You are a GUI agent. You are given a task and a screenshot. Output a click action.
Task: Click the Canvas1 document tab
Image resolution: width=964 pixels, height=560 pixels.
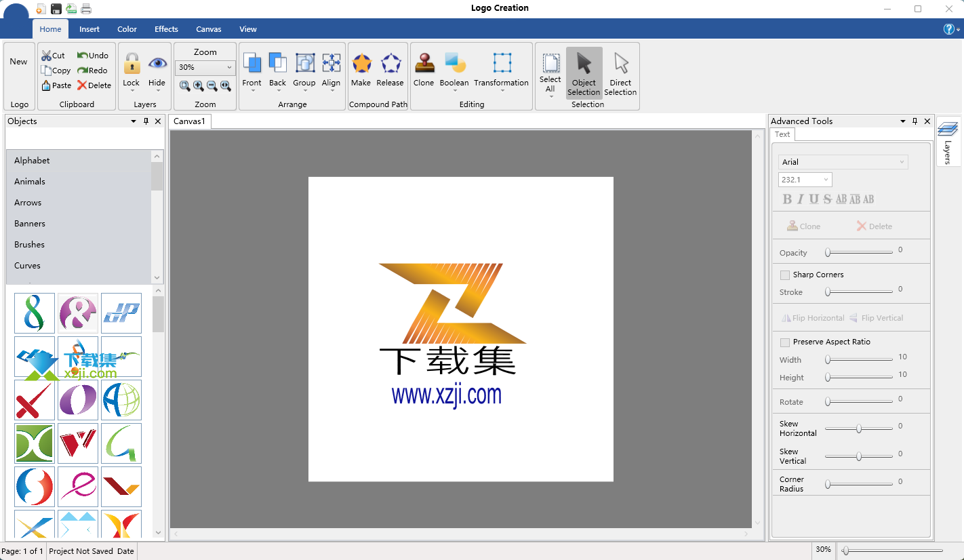coord(189,121)
